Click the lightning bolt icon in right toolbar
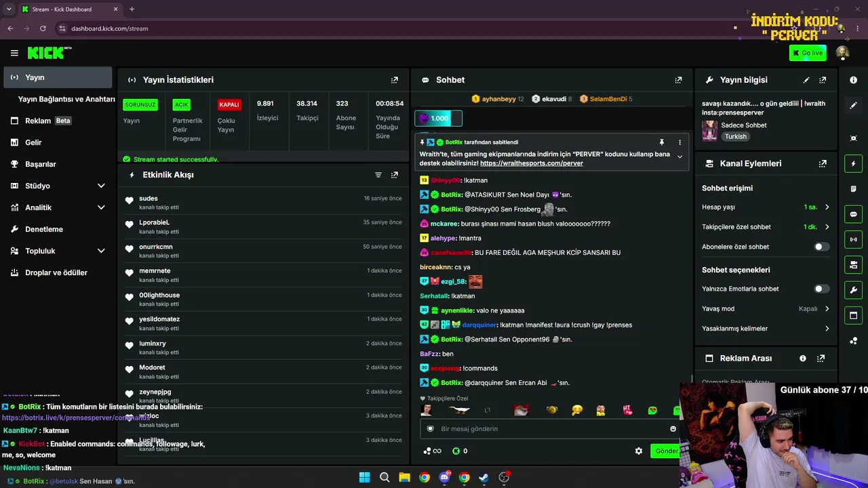 [x=853, y=163]
